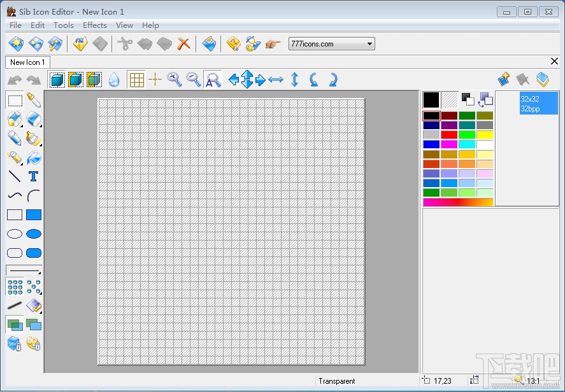
Task: Choose the filled rectangle shape tool
Action: click(34, 215)
